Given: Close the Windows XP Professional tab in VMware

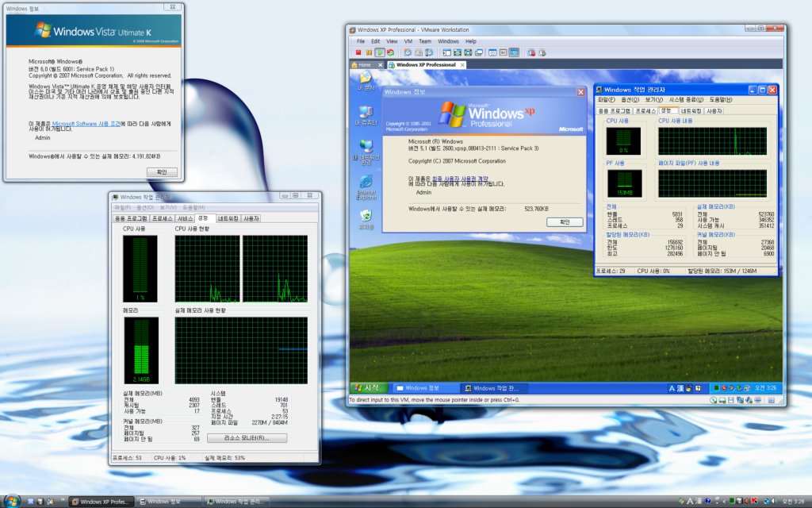Looking at the screenshot, I should pos(462,65).
